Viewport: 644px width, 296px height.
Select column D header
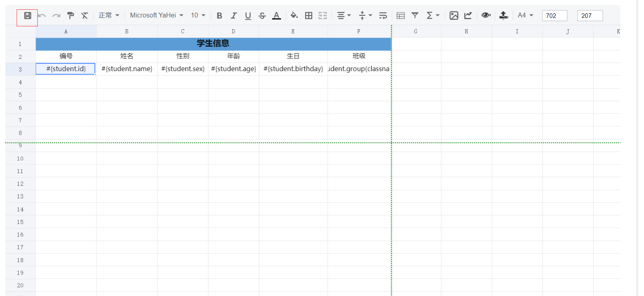coord(234,31)
